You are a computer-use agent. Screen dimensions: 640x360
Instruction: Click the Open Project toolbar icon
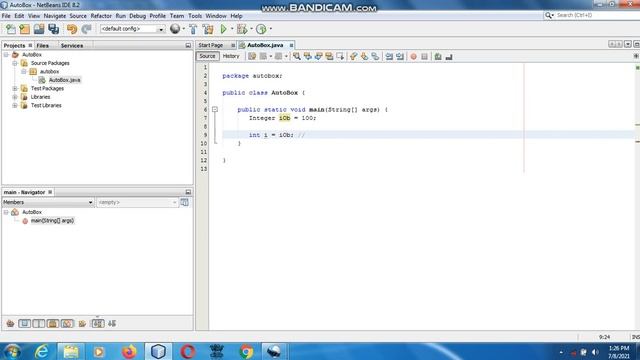click(39, 29)
